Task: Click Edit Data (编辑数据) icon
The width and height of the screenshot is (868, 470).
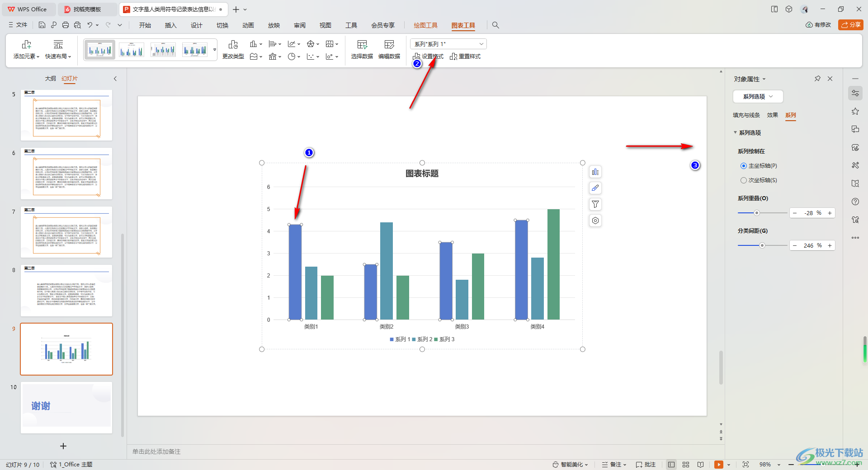Action: coord(389,50)
